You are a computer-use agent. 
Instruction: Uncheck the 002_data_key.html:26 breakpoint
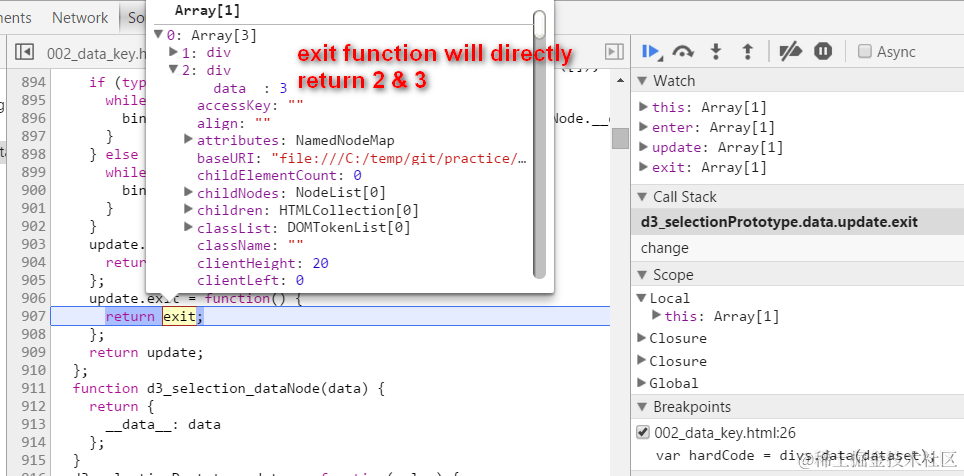642,433
